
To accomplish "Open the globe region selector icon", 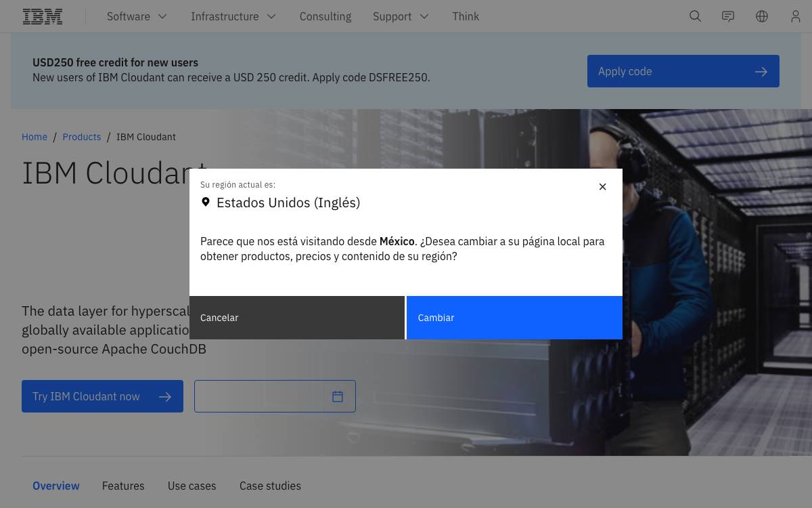I will click(x=762, y=16).
